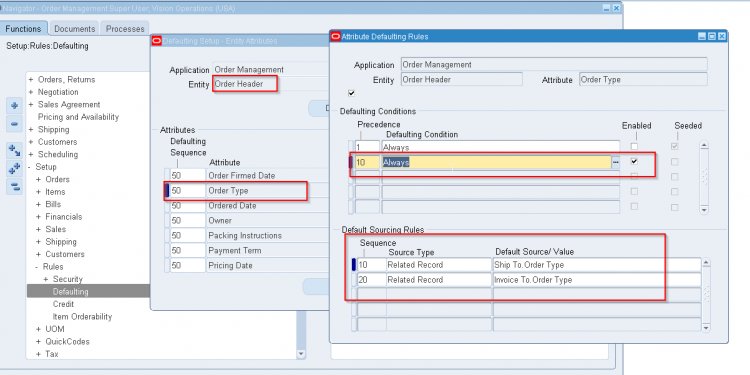Image resolution: width=750 pixels, height=375 pixels.
Task: Click Enabled checkbox in third condition row
Action: point(634,176)
